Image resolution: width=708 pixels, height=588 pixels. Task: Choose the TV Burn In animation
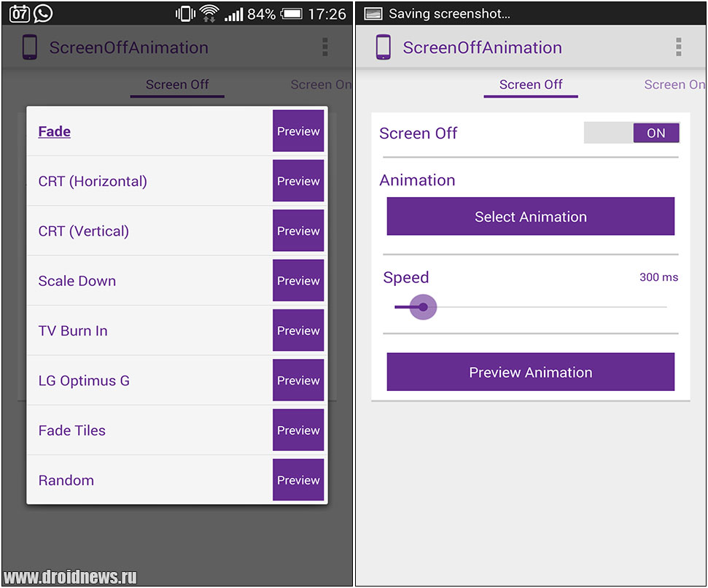(149, 330)
